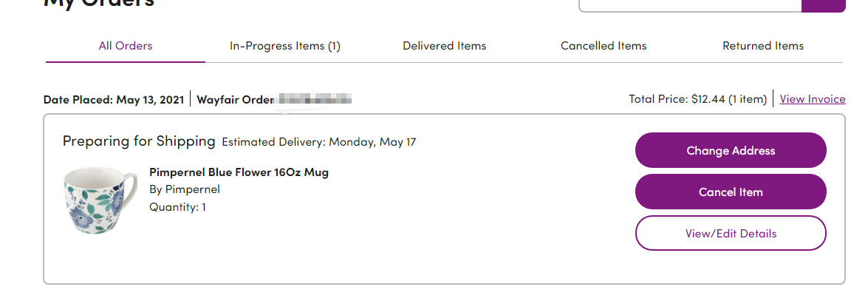This screenshot has width=868, height=304.
Task: Click the By Pimpernel brand text
Action: click(x=185, y=189)
